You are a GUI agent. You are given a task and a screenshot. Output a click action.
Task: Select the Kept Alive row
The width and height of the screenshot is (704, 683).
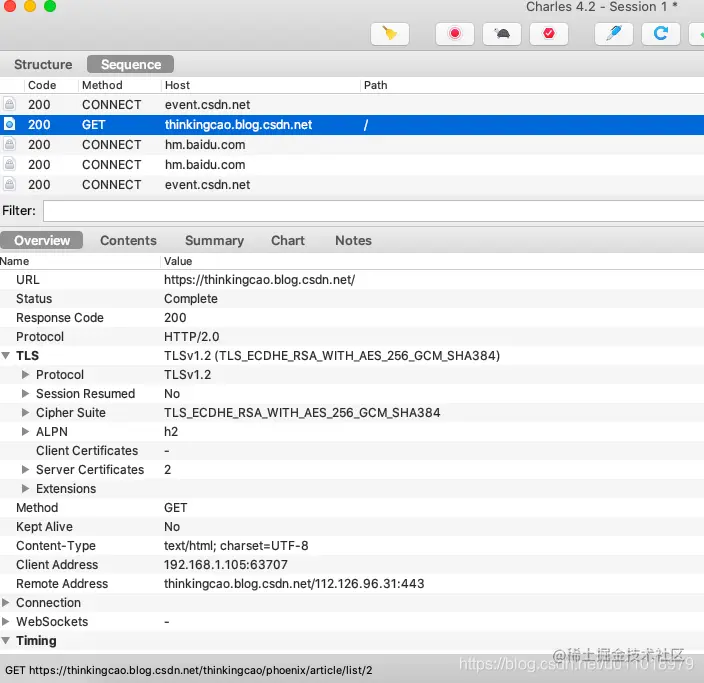point(352,527)
